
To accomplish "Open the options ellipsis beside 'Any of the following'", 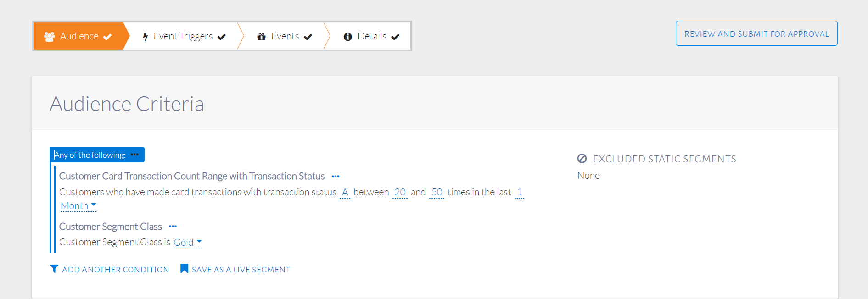I will point(134,155).
